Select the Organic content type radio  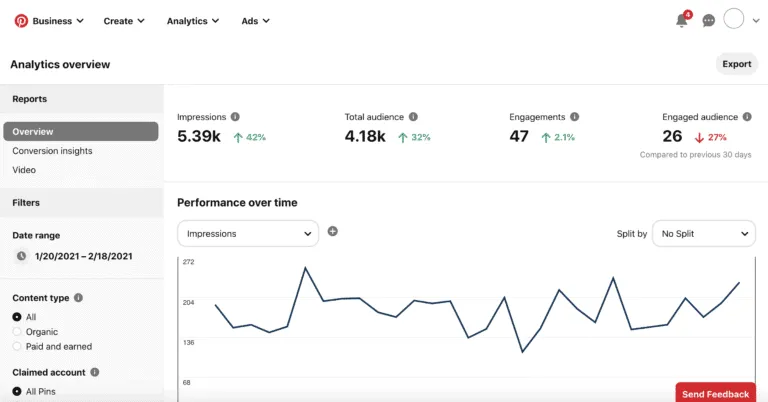pyautogui.click(x=17, y=331)
